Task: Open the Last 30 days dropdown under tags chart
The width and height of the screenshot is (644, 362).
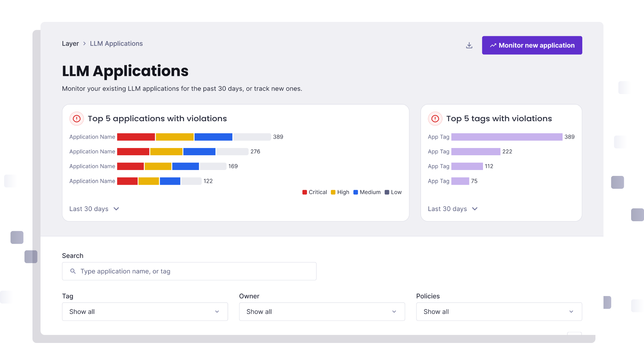Action: [453, 209]
